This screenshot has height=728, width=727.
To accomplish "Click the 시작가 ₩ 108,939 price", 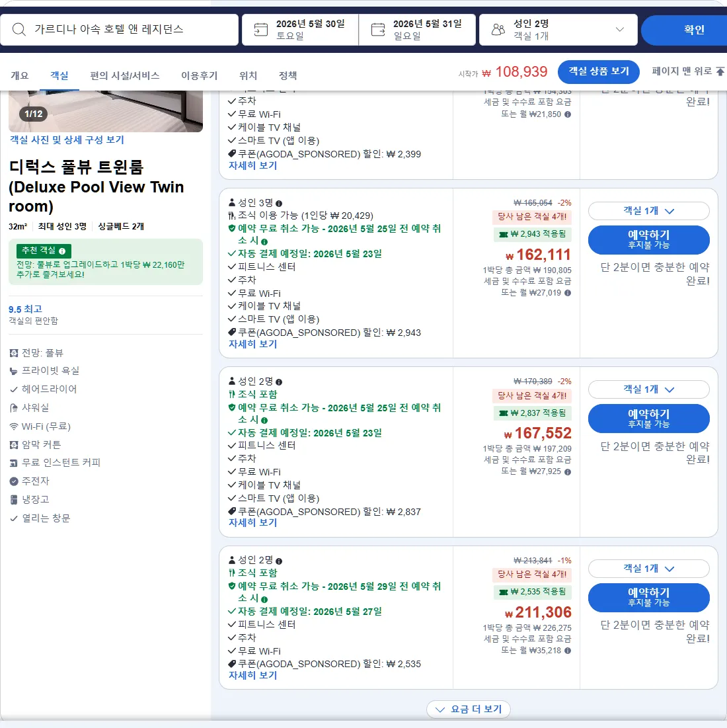I will (x=503, y=72).
